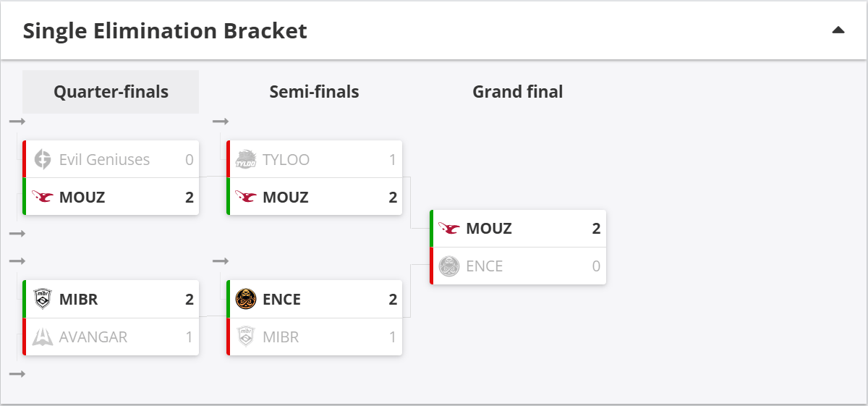Open Evil Geniuses team link
Screen dimensions: 868x406
click(104, 159)
